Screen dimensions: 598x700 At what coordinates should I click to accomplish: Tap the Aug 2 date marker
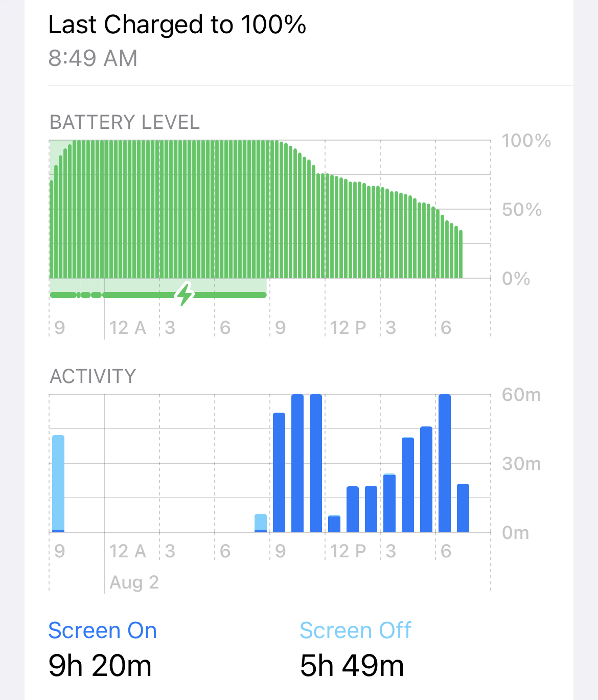134,582
